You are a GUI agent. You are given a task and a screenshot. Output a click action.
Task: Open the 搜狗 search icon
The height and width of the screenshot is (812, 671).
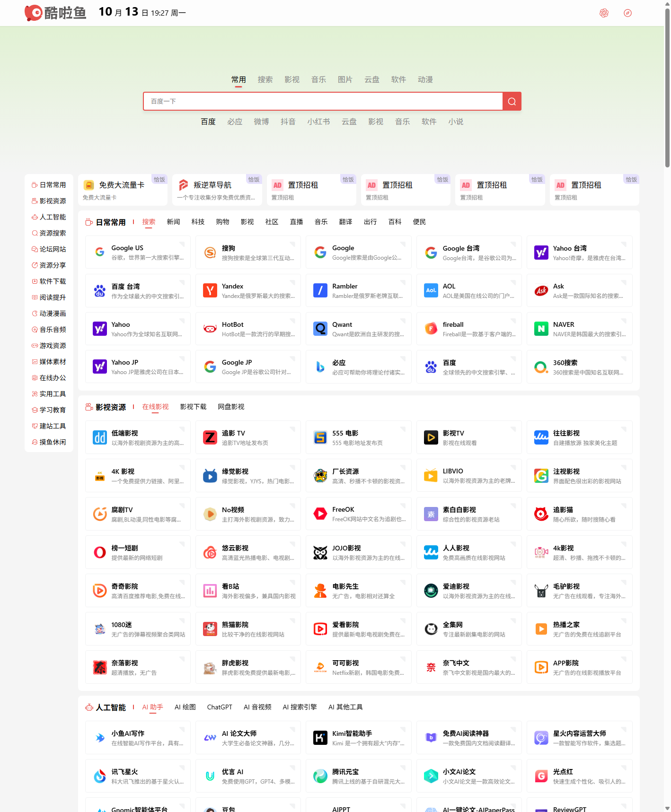[x=210, y=252]
